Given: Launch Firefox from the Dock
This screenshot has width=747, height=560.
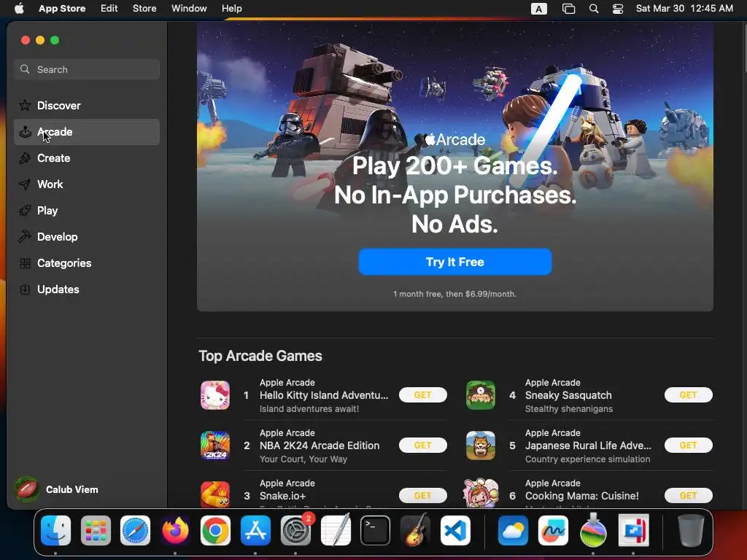Looking at the screenshot, I should (175, 531).
